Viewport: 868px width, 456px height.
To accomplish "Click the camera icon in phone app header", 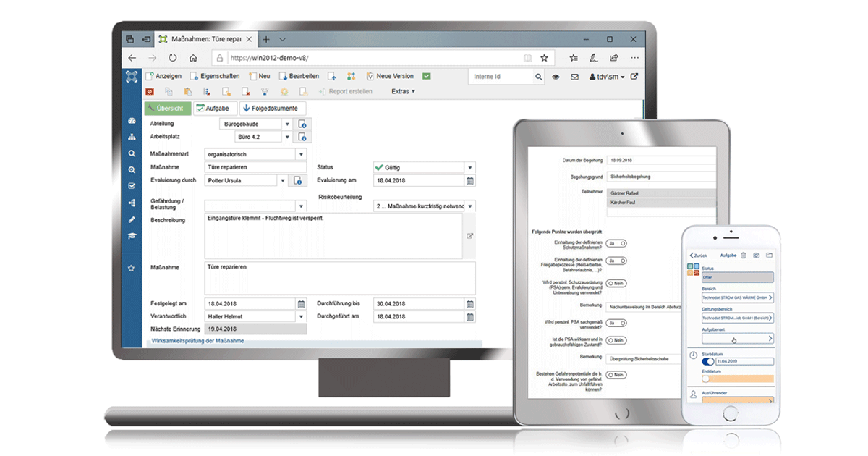I will point(756,255).
